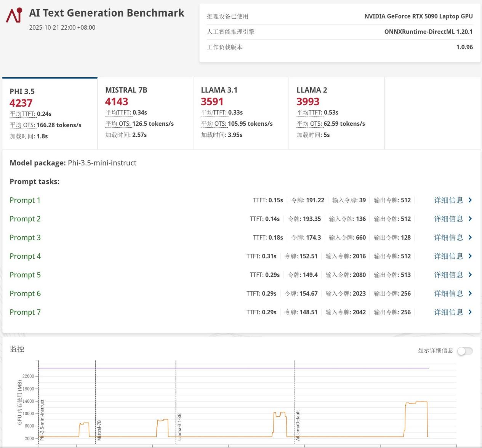
Task: Click the chevron arrow for Prompt 5
Action: 470,275
